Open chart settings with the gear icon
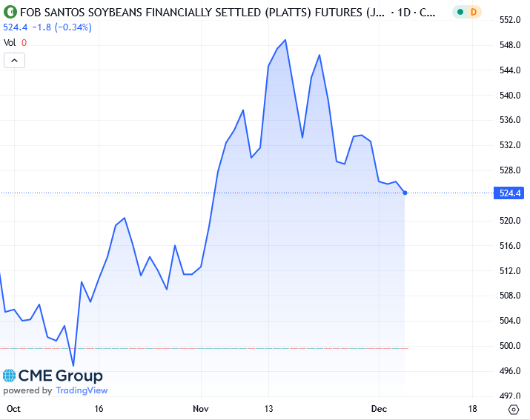530x420 pixels. coord(513,409)
